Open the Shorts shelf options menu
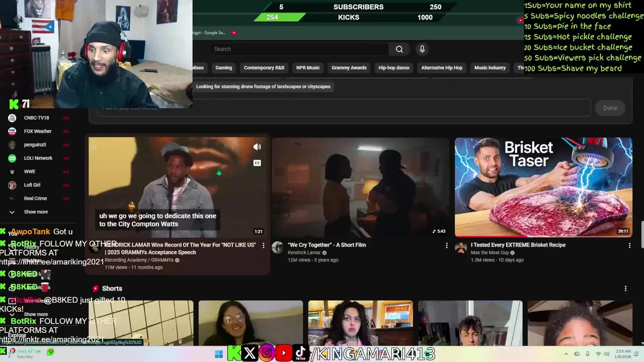644x362 pixels. click(625, 289)
